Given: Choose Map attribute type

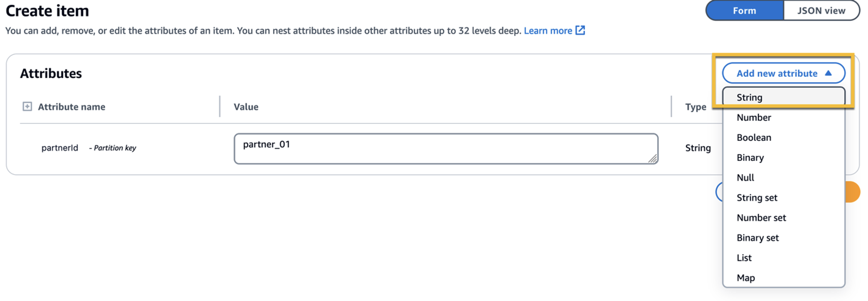Looking at the screenshot, I should pos(745,277).
